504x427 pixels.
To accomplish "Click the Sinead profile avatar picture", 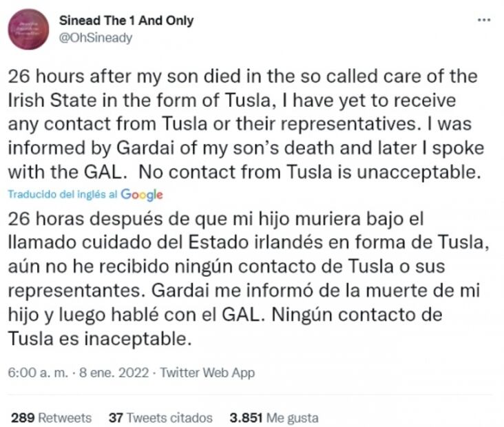I will pyautogui.click(x=30, y=28).
